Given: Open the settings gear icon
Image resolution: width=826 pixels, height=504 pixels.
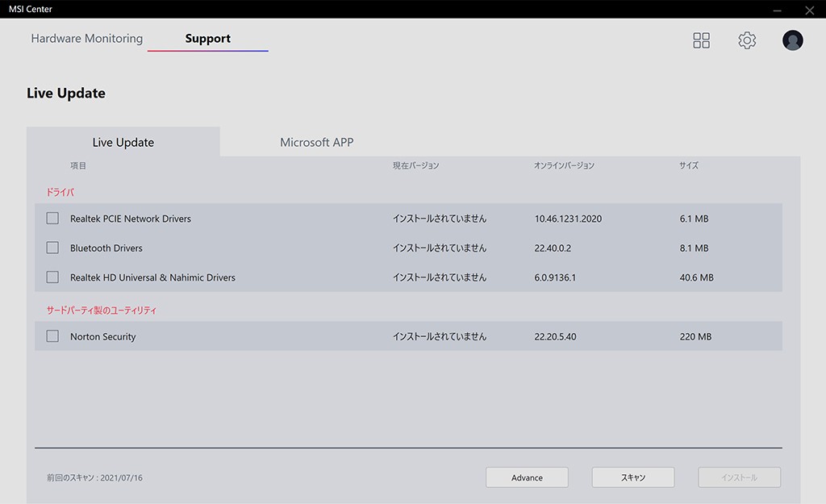Looking at the screenshot, I should pyautogui.click(x=747, y=40).
